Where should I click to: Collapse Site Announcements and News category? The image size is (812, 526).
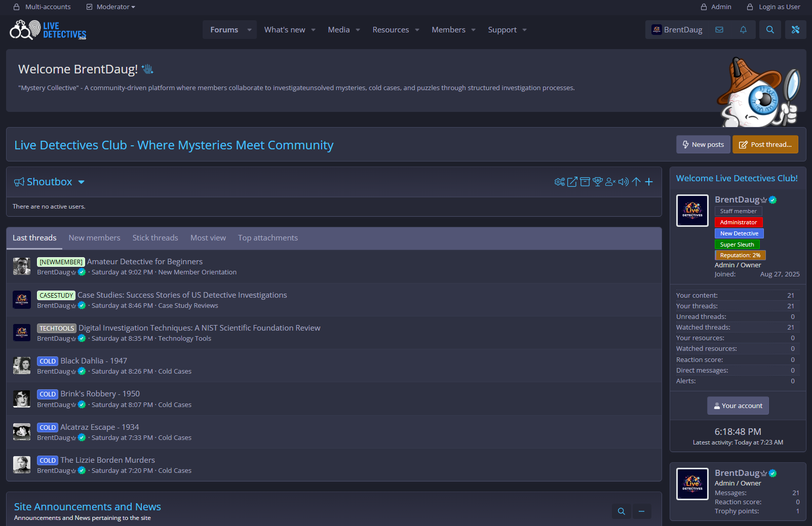pos(641,511)
